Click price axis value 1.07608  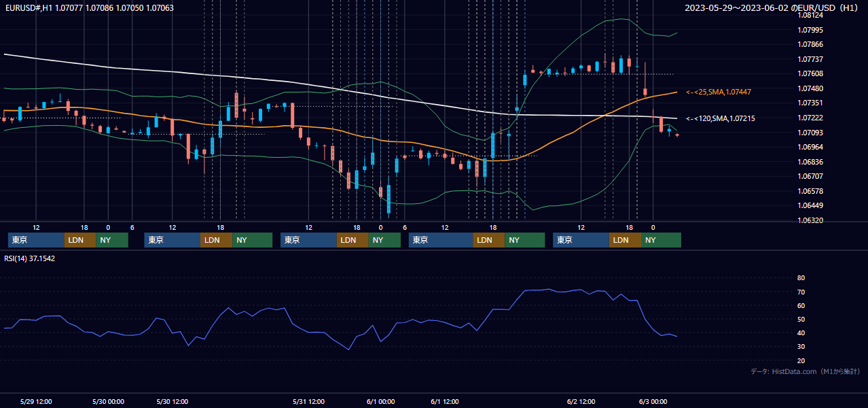coord(810,73)
